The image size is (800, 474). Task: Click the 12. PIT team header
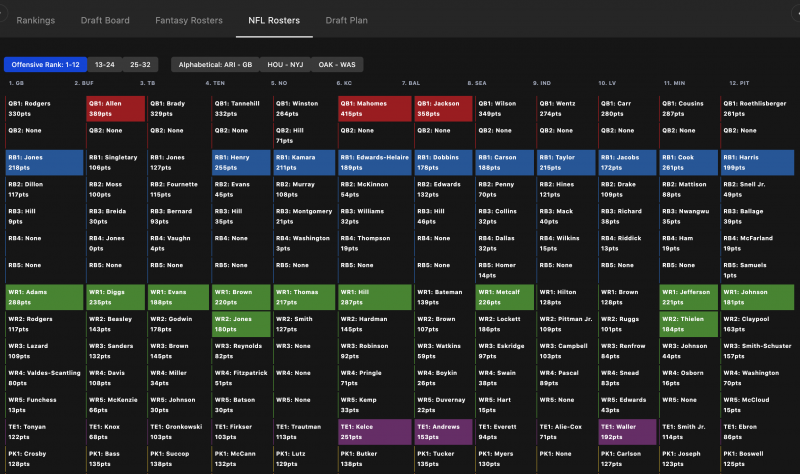(x=739, y=83)
